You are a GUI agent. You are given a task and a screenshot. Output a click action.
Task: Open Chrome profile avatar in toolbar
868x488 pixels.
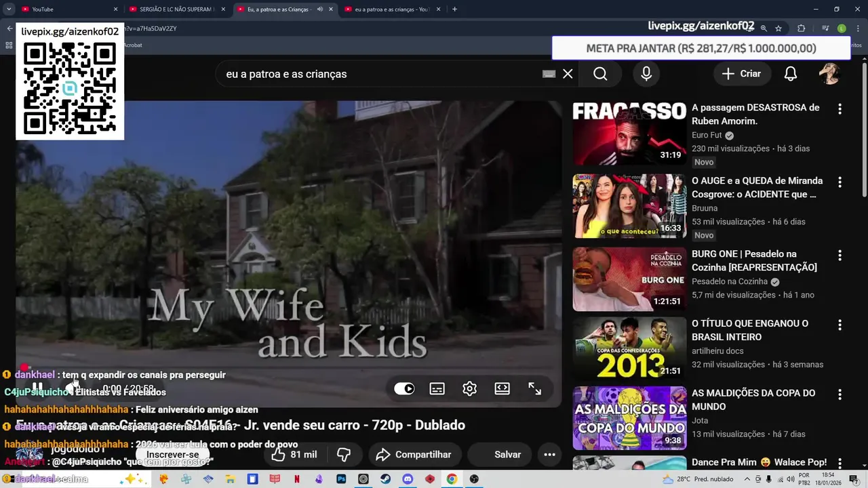842,28
